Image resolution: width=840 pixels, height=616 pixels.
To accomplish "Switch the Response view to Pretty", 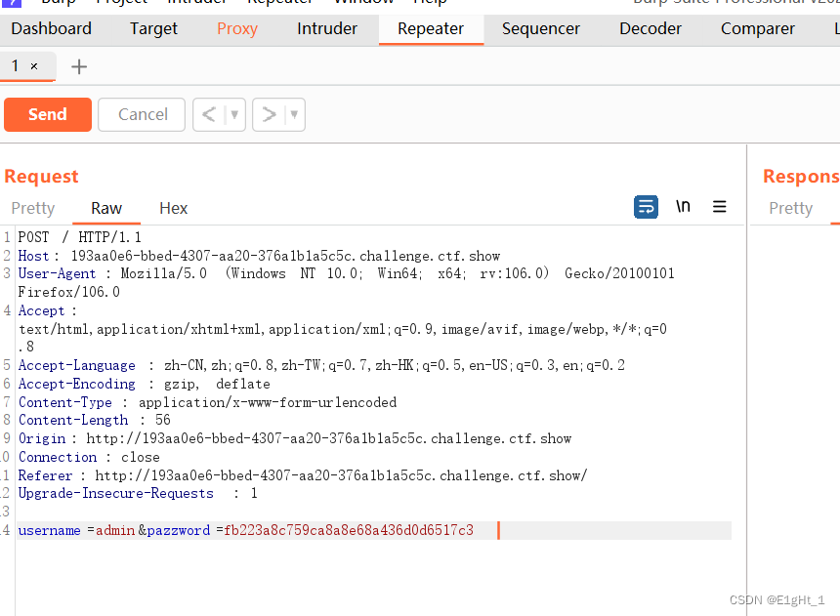I will point(791,208).
